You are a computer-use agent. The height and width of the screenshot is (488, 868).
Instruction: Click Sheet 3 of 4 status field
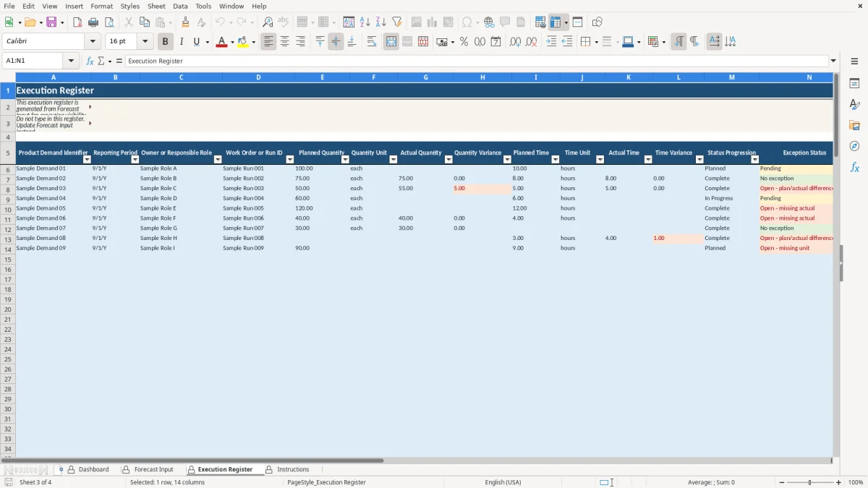pyautogui.click(x=35, y=482)
